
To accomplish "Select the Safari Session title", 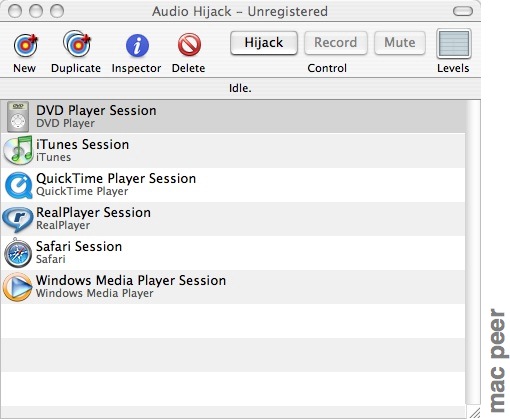I will (x=79, y=246).
